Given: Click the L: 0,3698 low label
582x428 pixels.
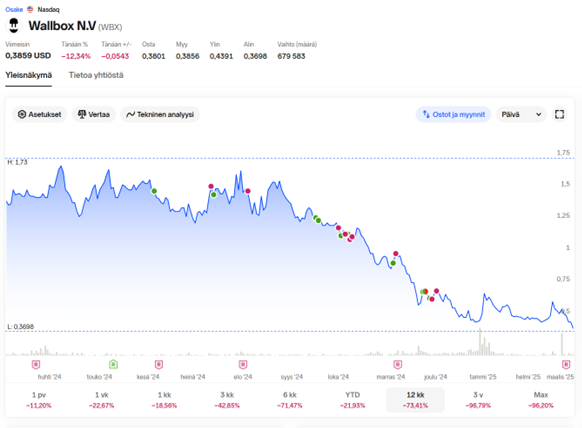Looking at the screenshot, I should coord(20,327).
